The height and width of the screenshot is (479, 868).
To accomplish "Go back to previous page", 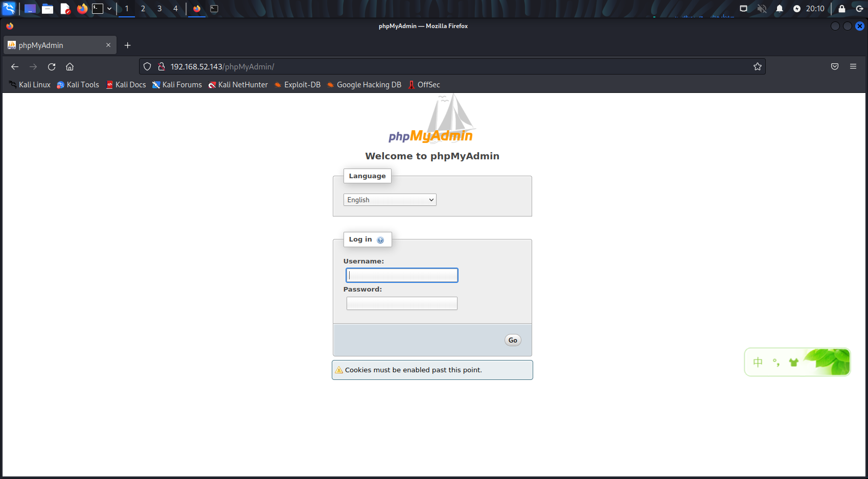I will point(15,67).
